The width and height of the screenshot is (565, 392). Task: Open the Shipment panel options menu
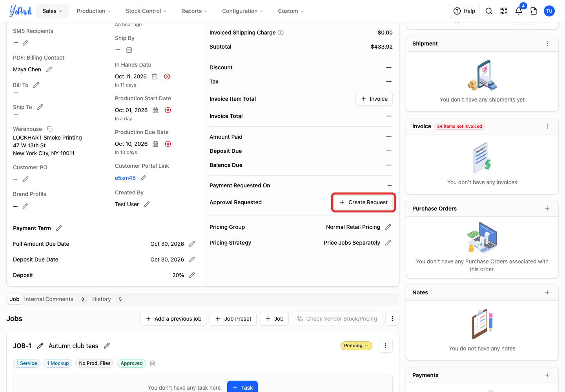[547, 44]
